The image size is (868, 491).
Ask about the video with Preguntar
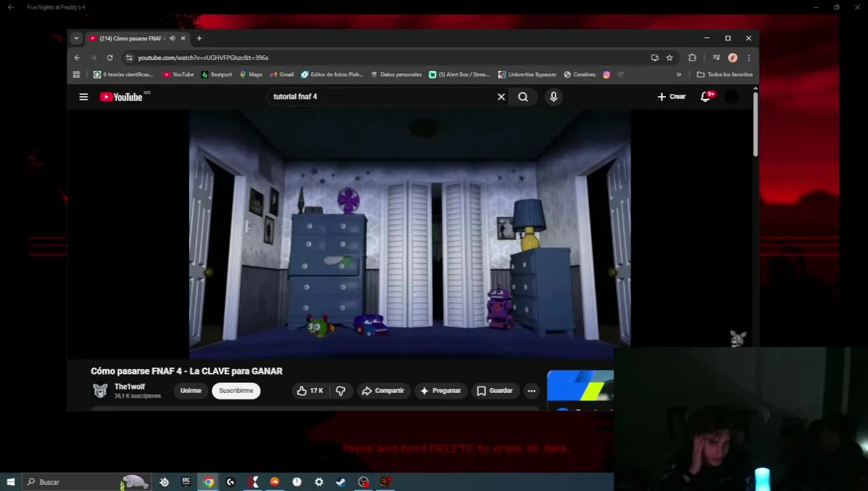[440, 391]
